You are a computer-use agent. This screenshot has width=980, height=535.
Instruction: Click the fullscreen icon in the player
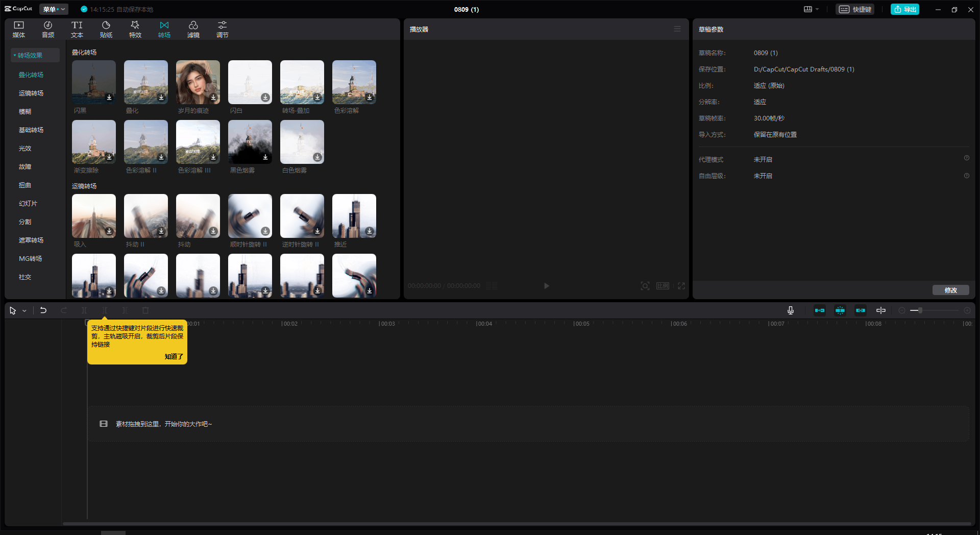681,286
